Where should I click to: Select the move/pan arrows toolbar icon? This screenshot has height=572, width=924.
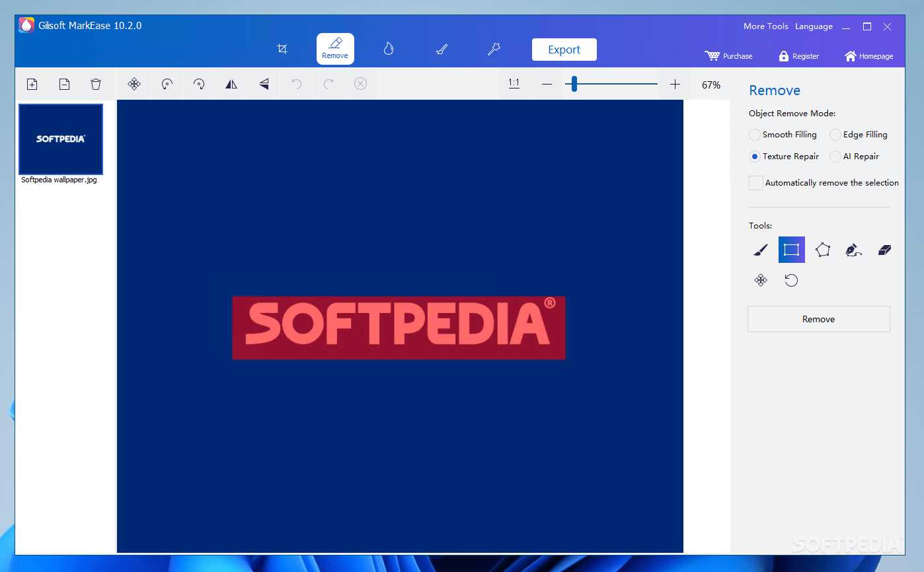point(134,84)
